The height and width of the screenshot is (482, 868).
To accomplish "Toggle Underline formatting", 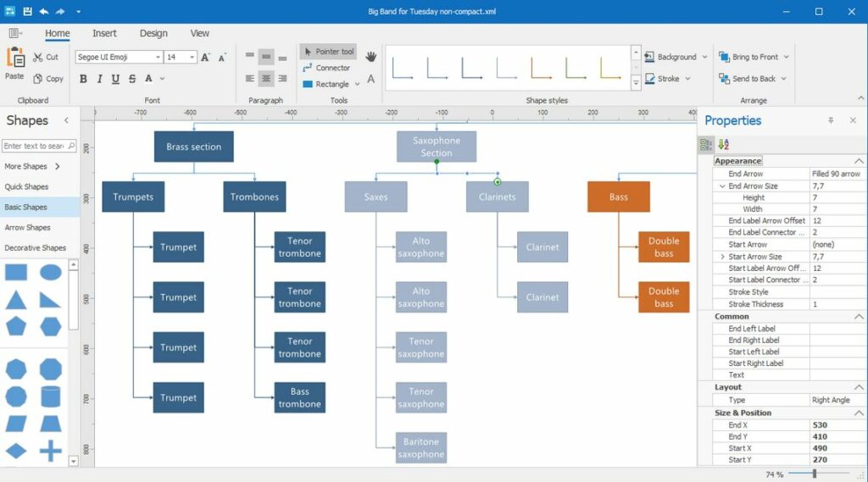I will point(115,79).
